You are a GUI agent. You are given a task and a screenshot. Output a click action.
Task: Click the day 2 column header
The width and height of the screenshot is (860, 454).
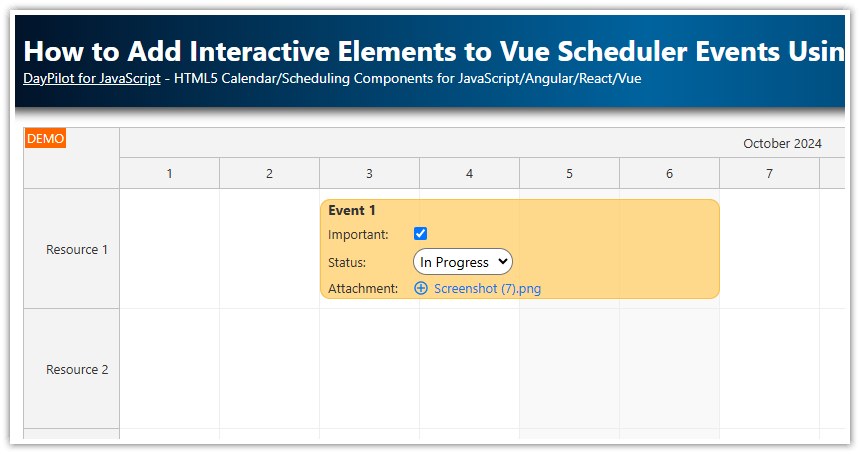pyautogui.click(x=270, y=173)
